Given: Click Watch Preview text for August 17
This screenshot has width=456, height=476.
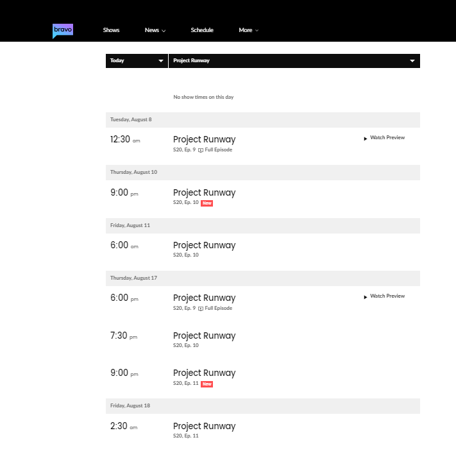Looking at the screenshot, I should (x=387, y=296).
